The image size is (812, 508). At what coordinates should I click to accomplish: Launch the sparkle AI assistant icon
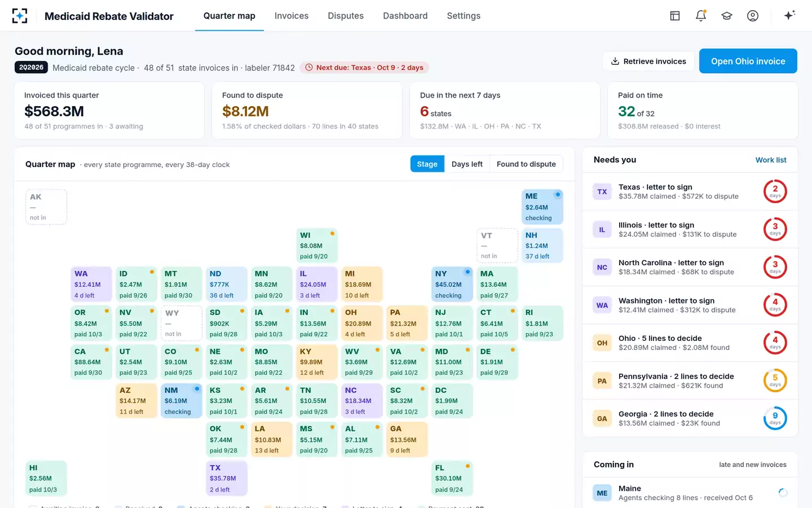tap(789, 15)
